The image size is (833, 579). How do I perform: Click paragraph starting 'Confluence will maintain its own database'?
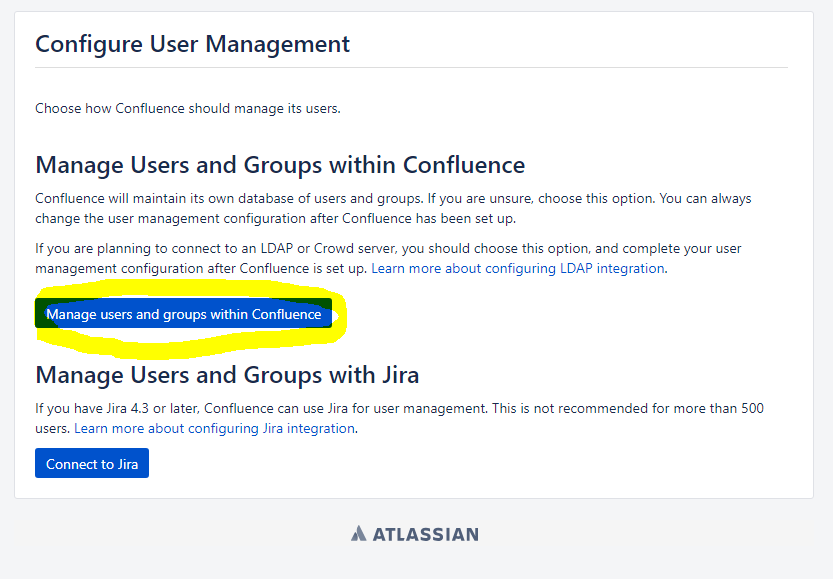point(393,208)
